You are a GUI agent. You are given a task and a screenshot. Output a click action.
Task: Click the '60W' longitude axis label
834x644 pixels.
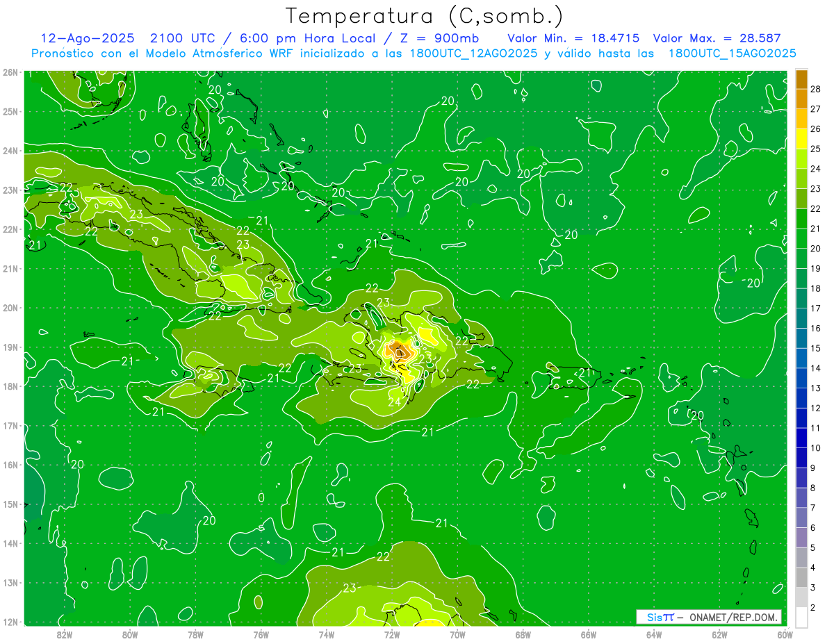tap(785, 634)
